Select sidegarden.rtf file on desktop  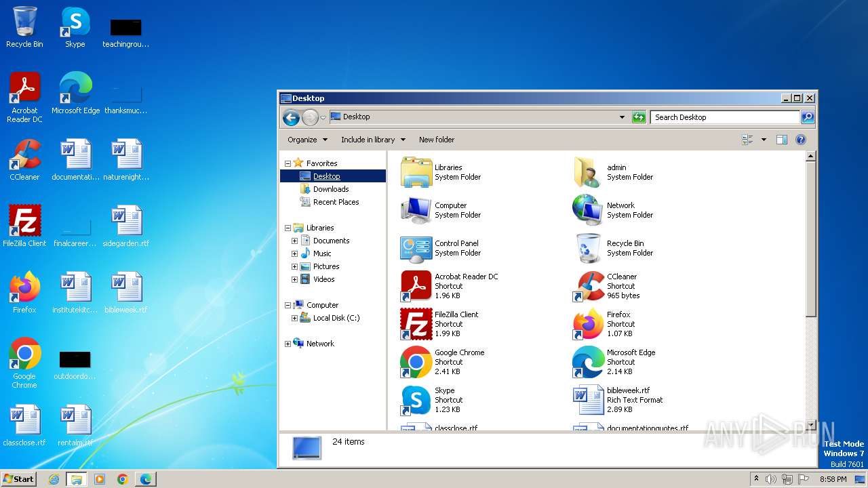(x=126, y=226)
